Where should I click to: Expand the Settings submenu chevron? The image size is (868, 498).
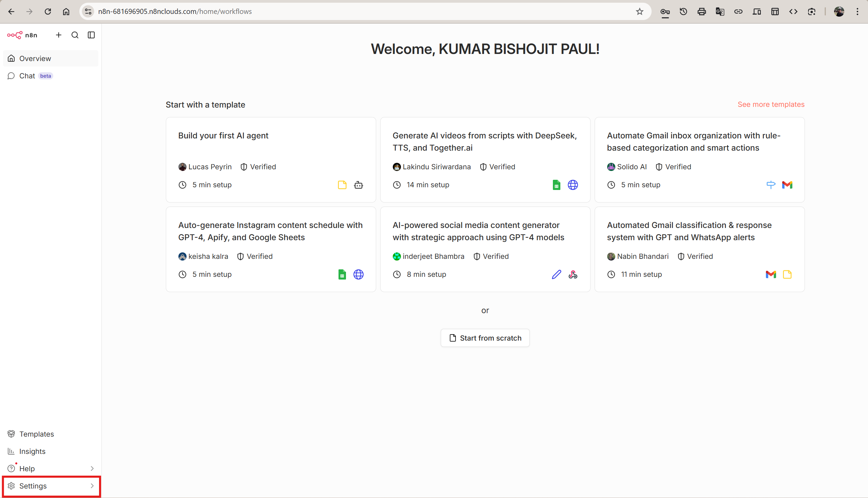click(92, 486)
